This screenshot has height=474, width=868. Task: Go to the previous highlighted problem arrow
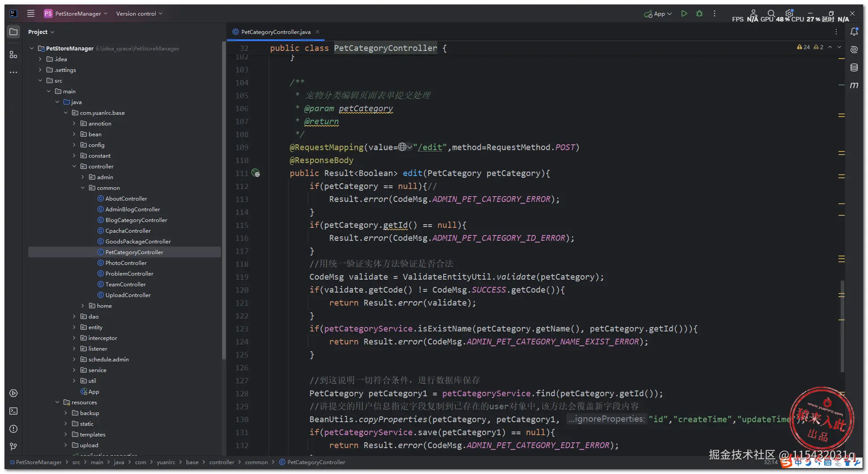pyautogui.click(x=830, y=47)
